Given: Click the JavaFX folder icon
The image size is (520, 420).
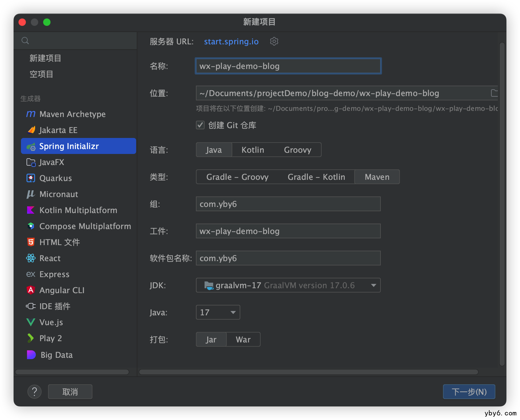Looking at the screenshot, I should point(31,162).
